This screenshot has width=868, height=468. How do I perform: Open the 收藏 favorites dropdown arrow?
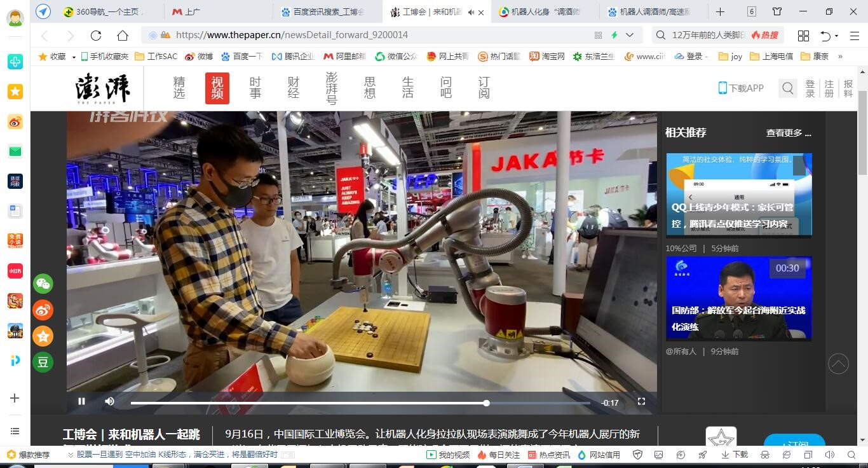(x=74, y=57)
